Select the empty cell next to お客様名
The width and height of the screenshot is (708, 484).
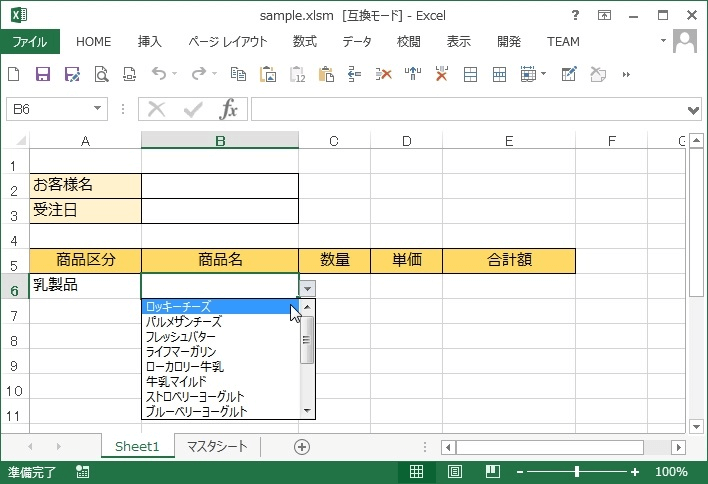pyautogui.click(x=220, y=185)
